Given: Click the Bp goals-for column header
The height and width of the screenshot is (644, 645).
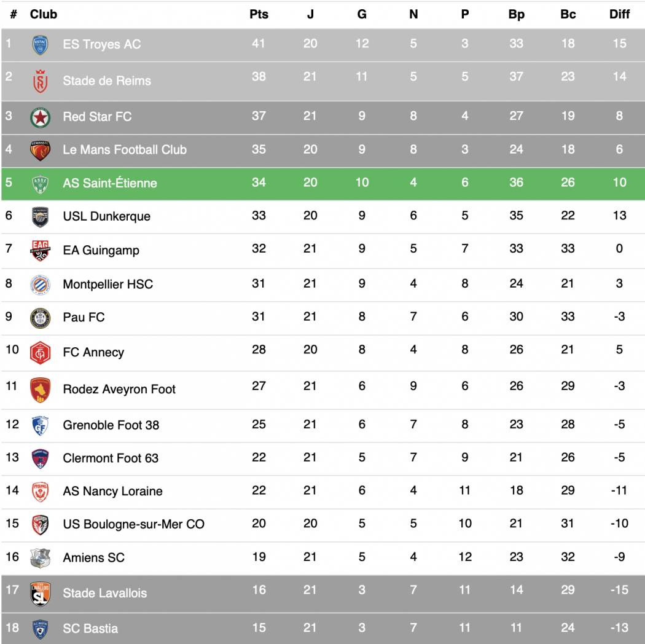Looking at the screenshot, I should pos(516,14).
